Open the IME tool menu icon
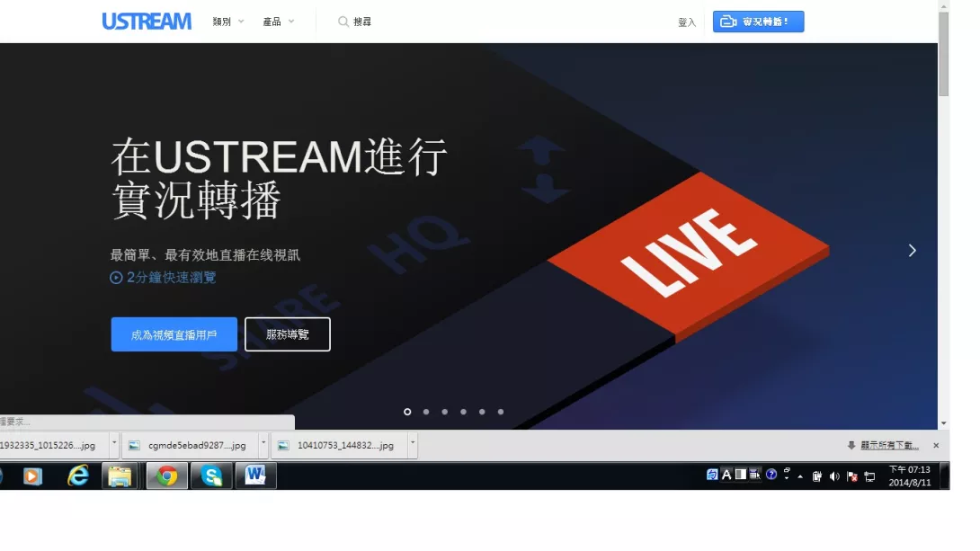Screen dimensions: 980x551 coord(755,475)
